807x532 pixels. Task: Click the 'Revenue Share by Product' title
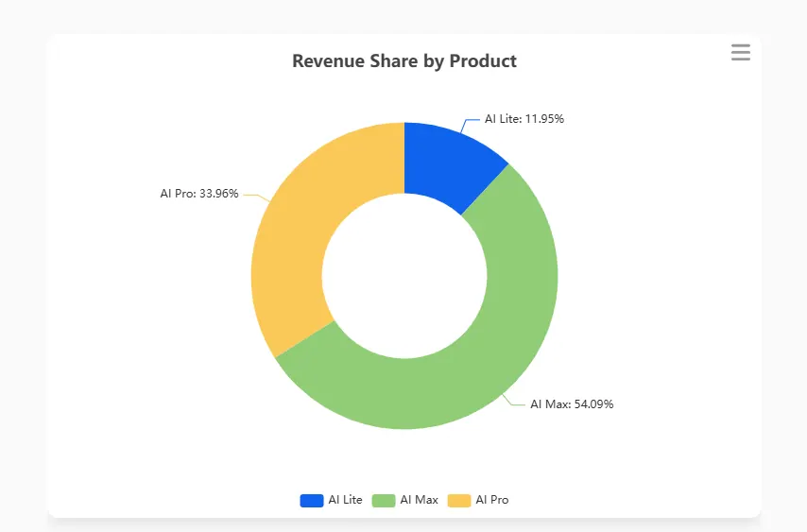(404, 61)
